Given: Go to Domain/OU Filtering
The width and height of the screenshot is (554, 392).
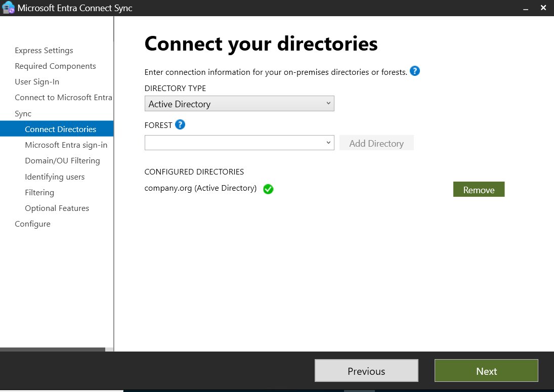Looking at the screenshot, I should point(62,161).
